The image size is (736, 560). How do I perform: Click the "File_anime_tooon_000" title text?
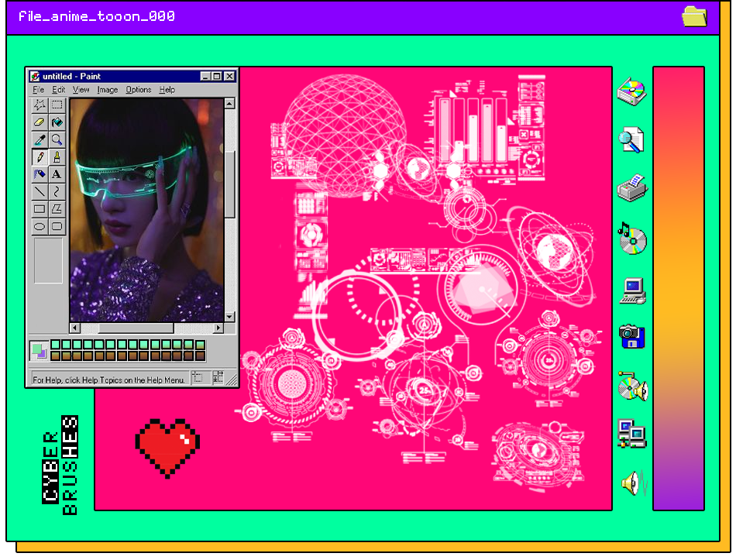[97, 16]
